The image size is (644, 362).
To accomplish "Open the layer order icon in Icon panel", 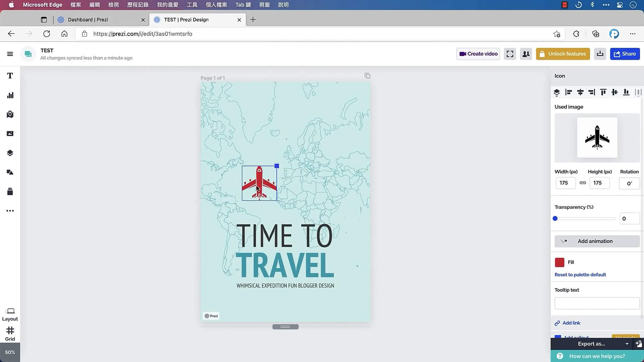I will click(x=557, y=93).
